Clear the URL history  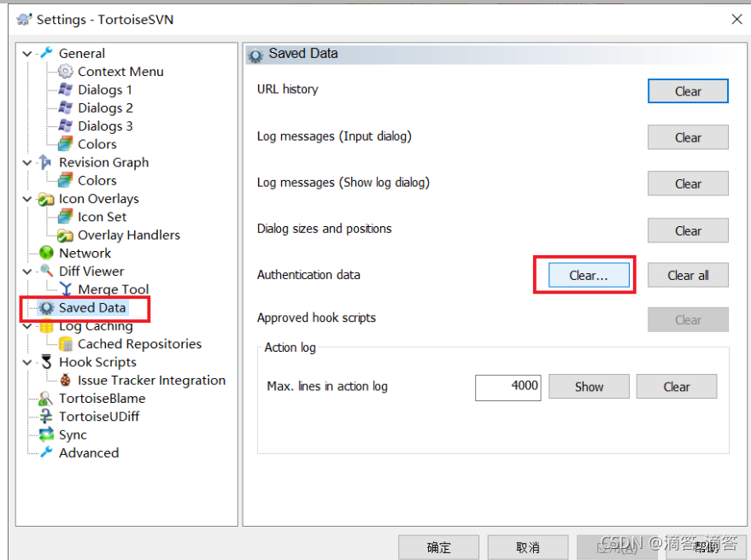coord(688,91)
